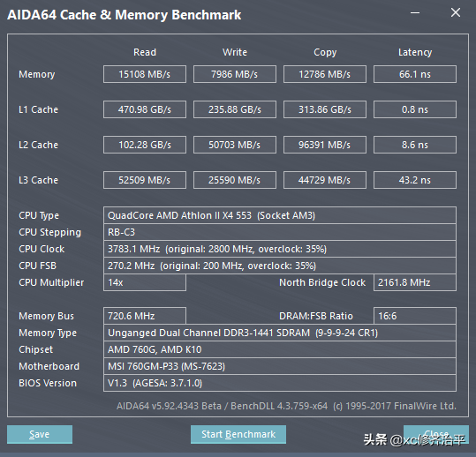Click the BIOS Version label
Image resolution: width=476 pixels, height=457 pixels.
pos(48,383)
